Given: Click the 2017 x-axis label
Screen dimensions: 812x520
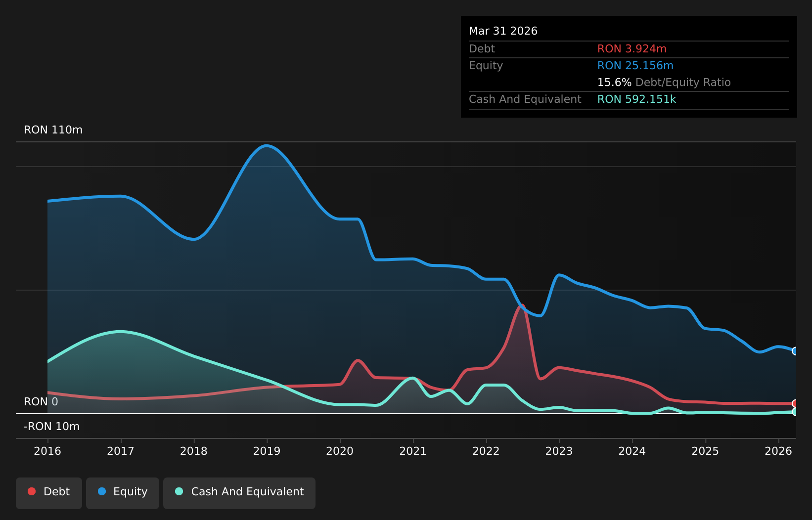Looking at the screenshot, I should (x=121, y=451).
